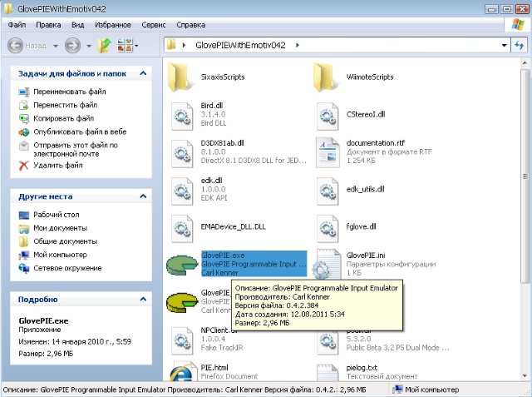Image resolution: width=532 pixels, height=397 pixels.
Task: Click Мой компьютер in the status bar
Action: click(x=426, y=390)
